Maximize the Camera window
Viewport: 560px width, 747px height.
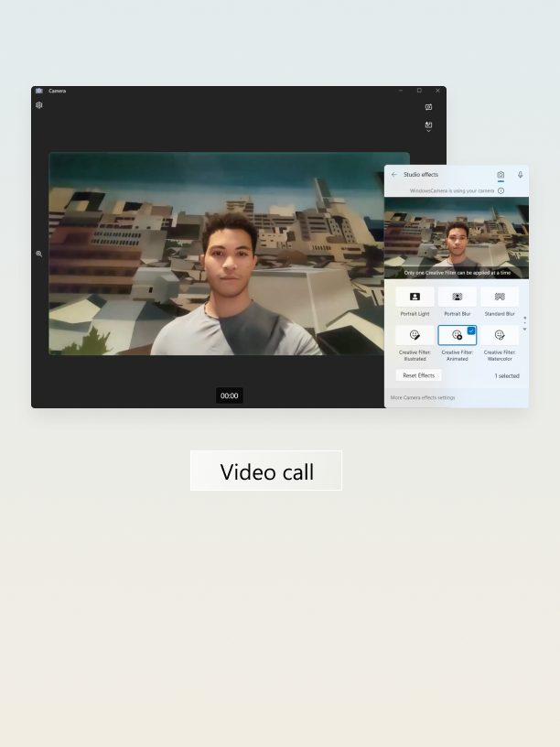(x=419, y=91)
